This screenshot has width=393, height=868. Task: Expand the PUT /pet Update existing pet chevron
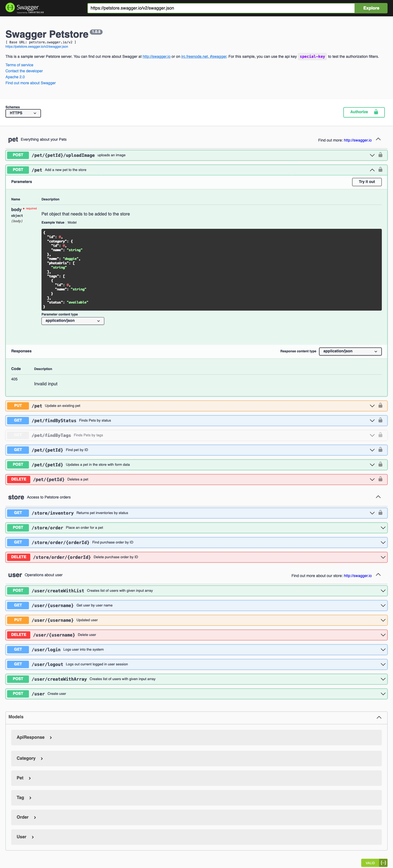click(x=372, y=406)
